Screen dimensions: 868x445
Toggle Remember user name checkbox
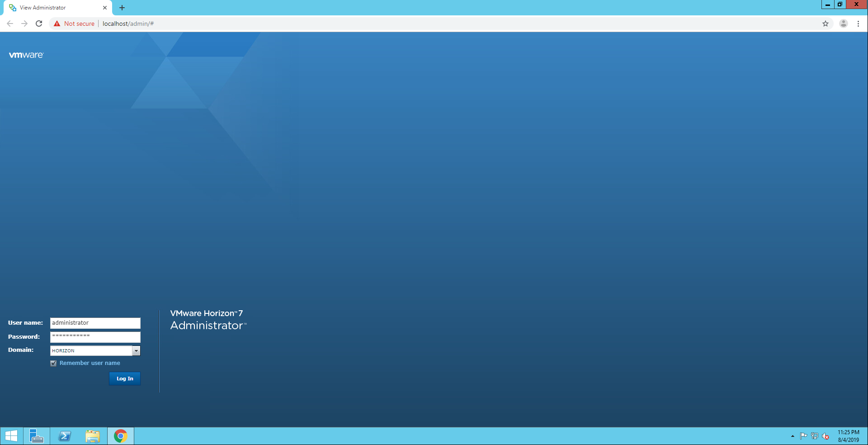click(x=53, y=363)
